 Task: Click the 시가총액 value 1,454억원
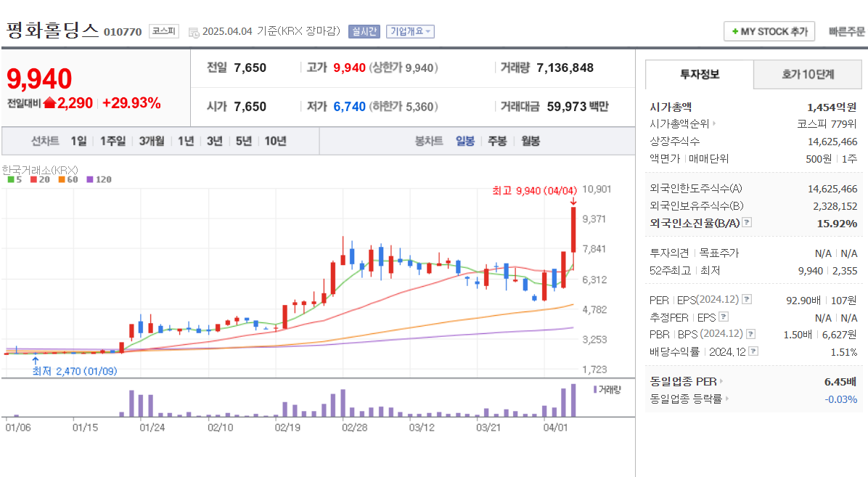(x=832, y=107)
